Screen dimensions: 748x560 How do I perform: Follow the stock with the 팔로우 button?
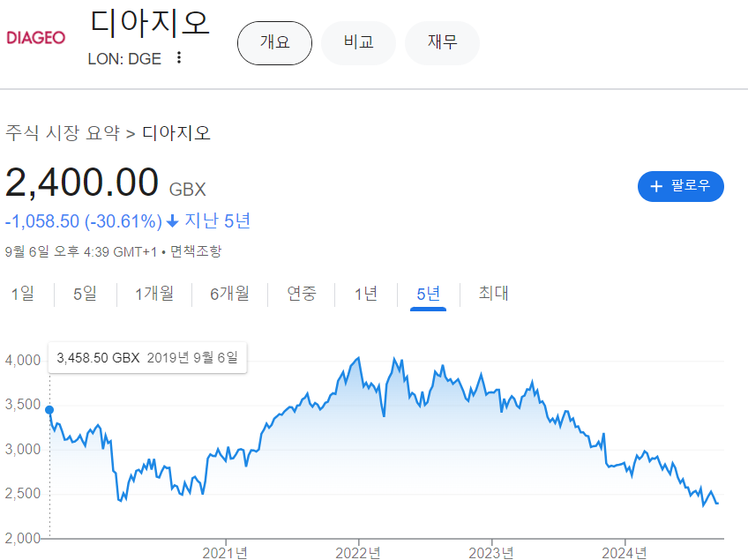(x=681, y=186)
